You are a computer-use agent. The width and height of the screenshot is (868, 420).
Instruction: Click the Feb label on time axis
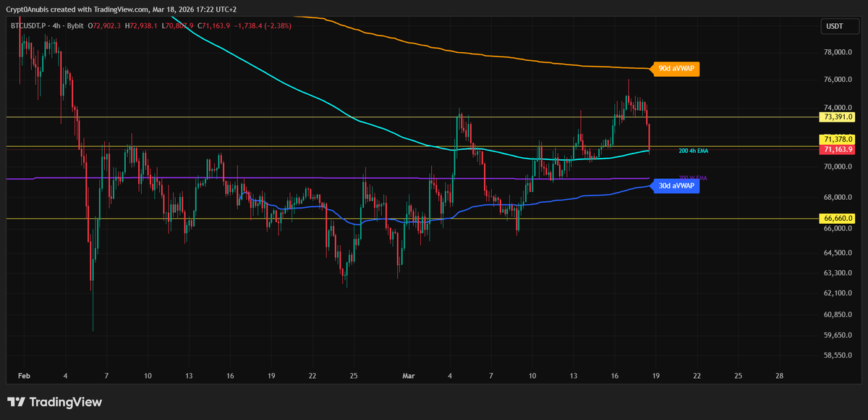pos(23,377)
